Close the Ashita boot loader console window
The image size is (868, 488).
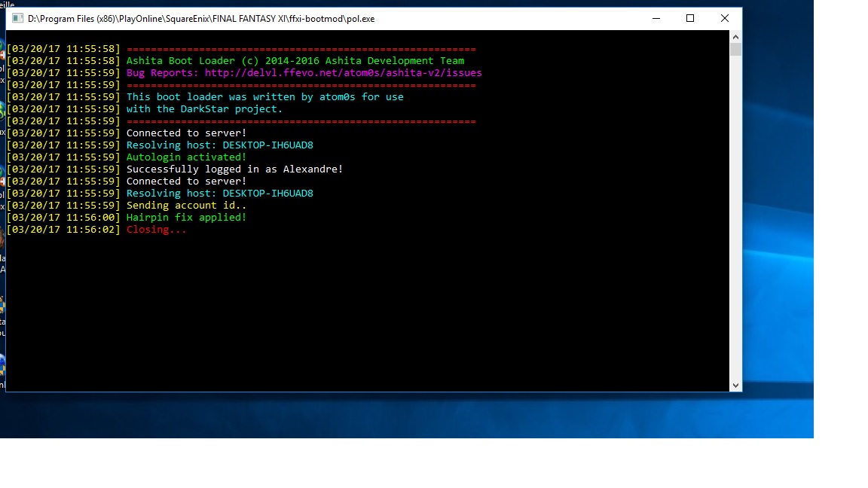click(x=724, y=19)
